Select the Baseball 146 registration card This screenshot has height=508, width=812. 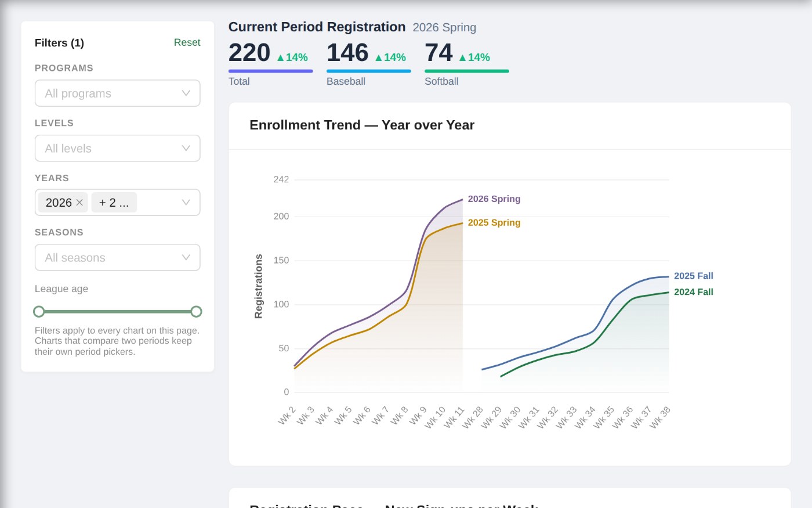click(x=368, y=63)
